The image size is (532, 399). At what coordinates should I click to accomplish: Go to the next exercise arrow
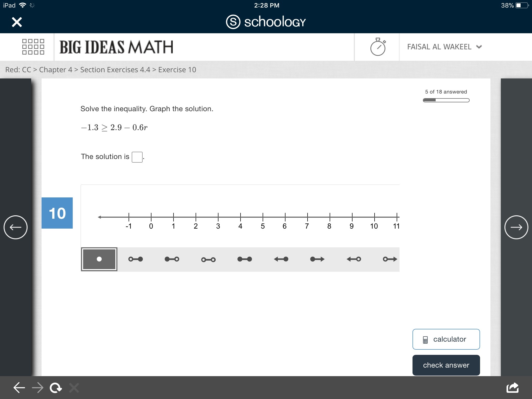click(x=516, y=227)
